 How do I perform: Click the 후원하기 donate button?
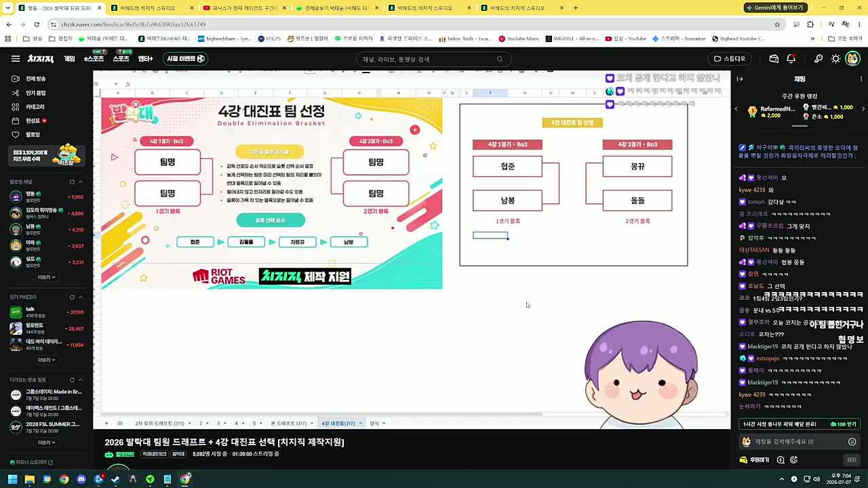click(755, 460)
